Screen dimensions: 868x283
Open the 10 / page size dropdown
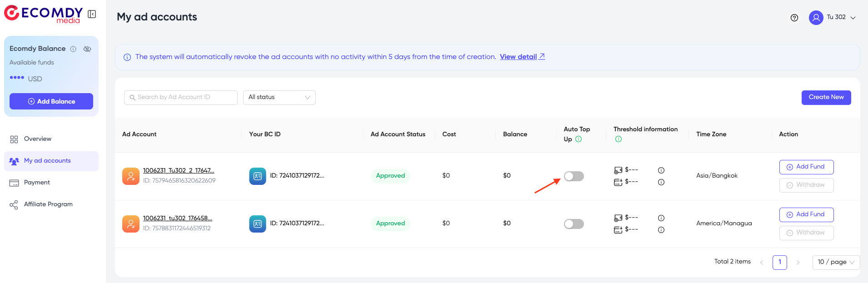[835, 262]
